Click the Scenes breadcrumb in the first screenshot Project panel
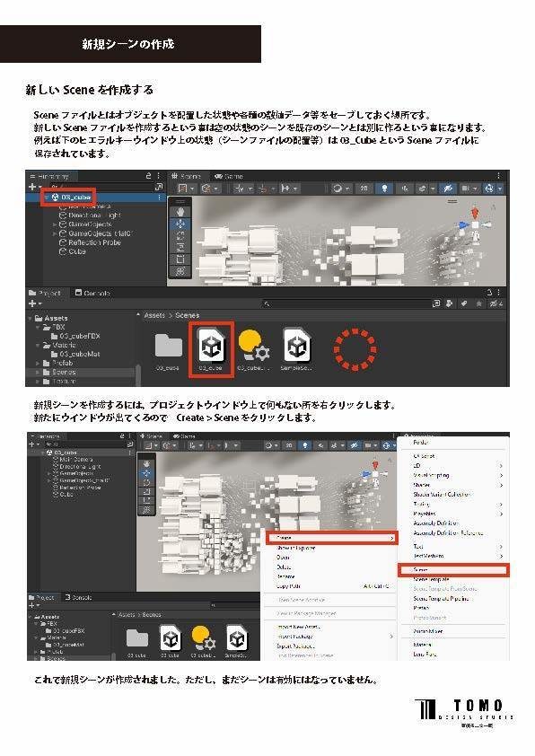Image resolution: width=535 pixels, height=756 pixels. pos(187,315)
